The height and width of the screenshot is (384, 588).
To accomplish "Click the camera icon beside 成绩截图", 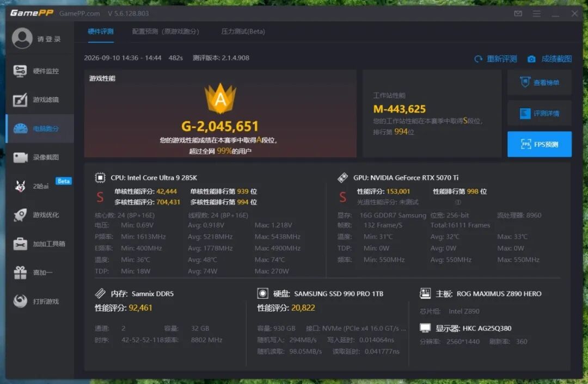I will pyautogui.click(x=531, y=59).
